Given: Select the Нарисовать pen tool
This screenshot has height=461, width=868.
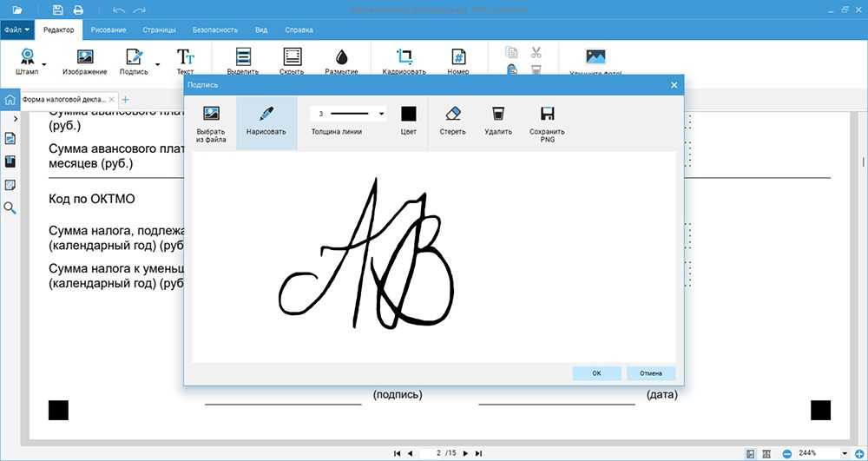Looking at the screenshot, I should click(x=266, y=122).
